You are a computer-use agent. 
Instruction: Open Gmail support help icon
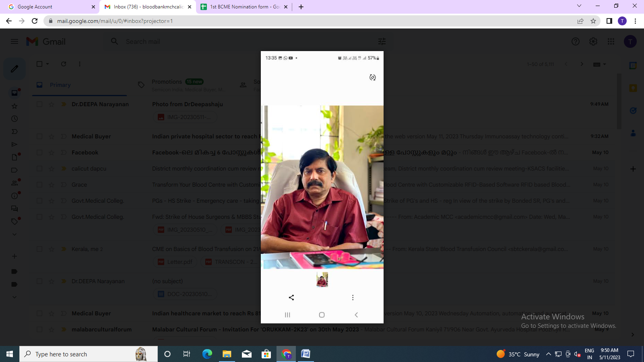pos(576,41)
